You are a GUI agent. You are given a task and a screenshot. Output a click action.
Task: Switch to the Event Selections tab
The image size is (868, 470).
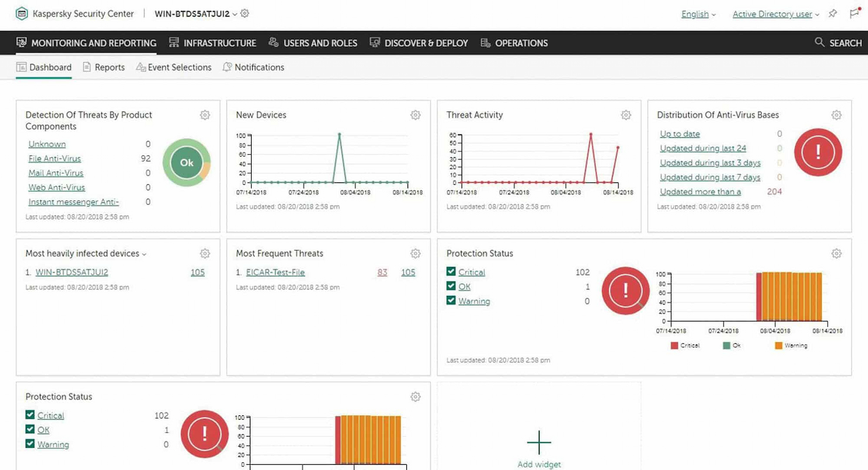174,67
